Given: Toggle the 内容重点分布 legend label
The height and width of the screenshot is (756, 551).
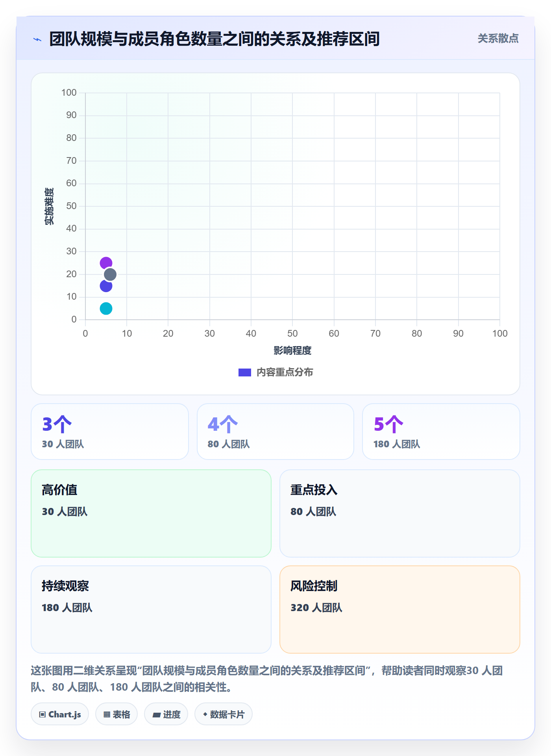Looking at the screenshot, I should 285,372.
